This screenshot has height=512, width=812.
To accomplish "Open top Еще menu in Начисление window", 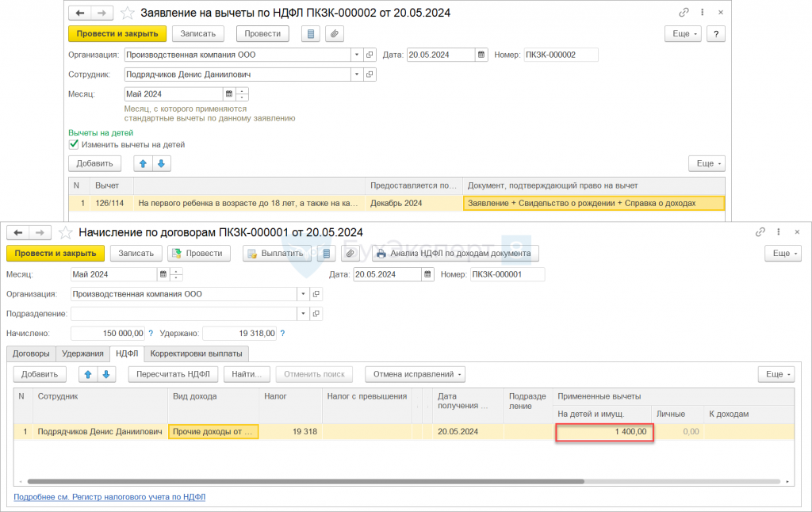I will coord(783,254).
